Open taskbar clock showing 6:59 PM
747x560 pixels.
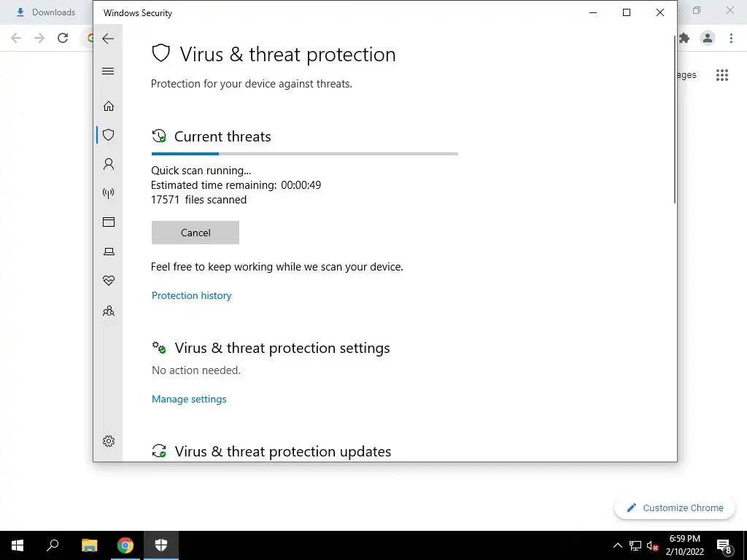tap(684, 545)
